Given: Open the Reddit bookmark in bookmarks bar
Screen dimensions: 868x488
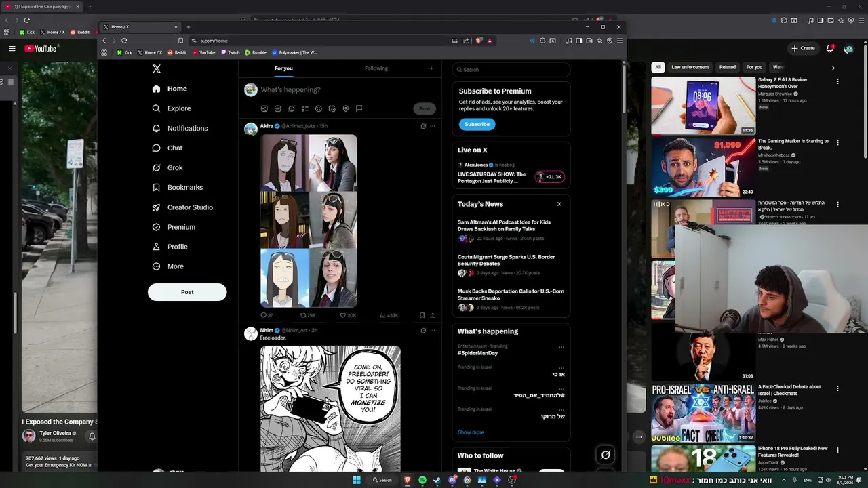Looking at the screenshot, I should pos(176,52).
